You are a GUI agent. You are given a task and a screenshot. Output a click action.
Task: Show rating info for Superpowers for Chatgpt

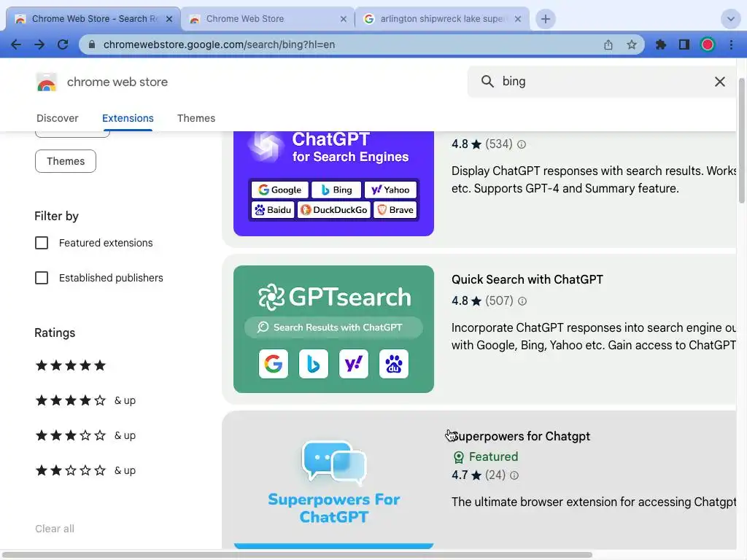[x=514, y=475]
